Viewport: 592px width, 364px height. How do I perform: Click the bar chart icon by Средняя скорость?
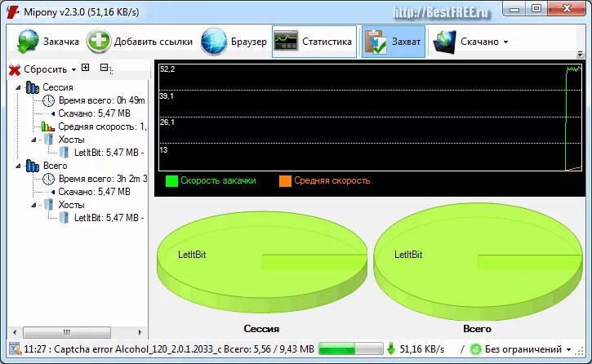[x=48, y=127]
